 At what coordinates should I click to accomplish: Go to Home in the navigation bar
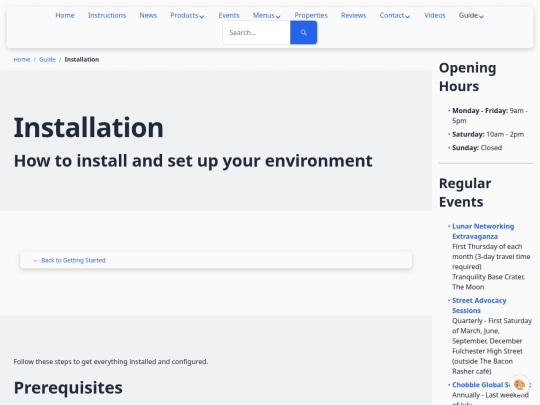pyautogui.click(x=65, y=15)
